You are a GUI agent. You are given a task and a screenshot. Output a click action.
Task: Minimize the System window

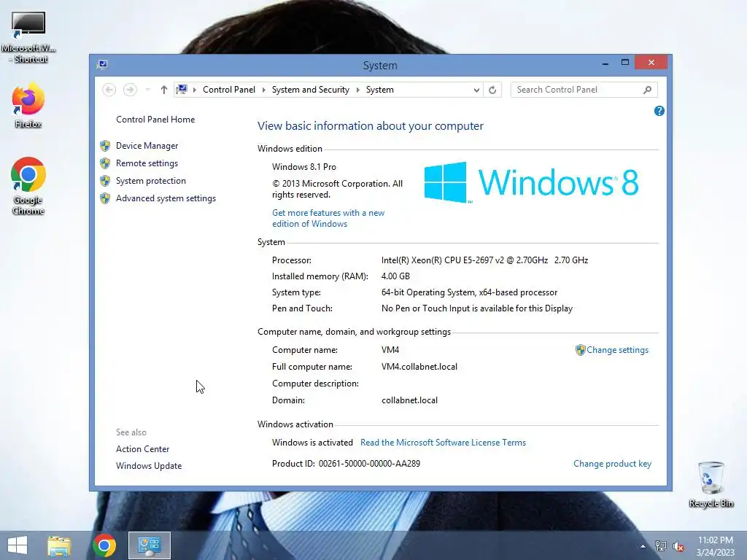click(x=605, y=63)
